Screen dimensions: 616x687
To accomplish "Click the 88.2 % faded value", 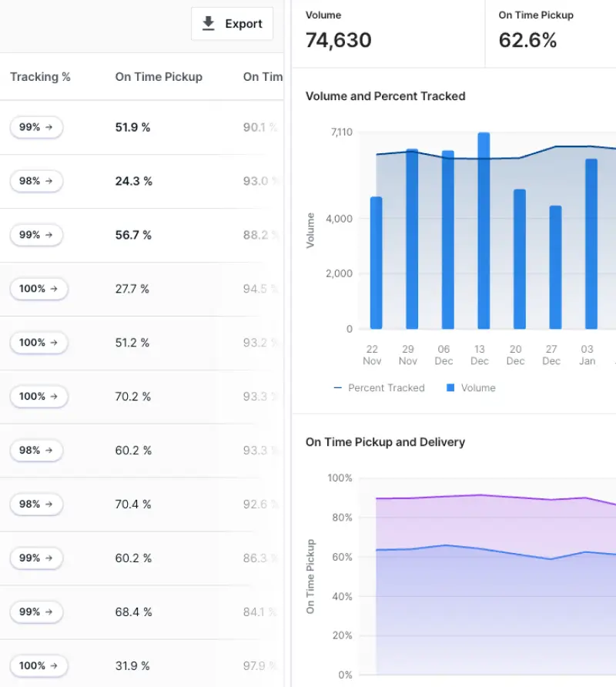I will point(261,235).
